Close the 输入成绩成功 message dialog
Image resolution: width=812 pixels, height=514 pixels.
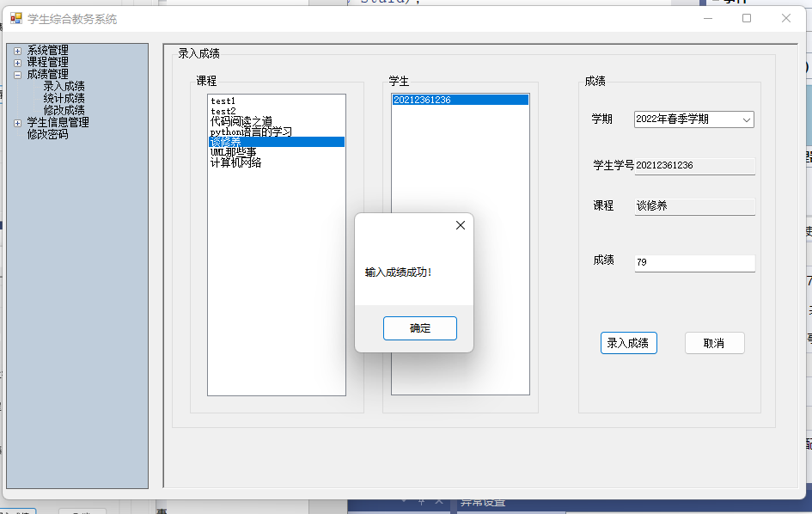coord(461,225)
